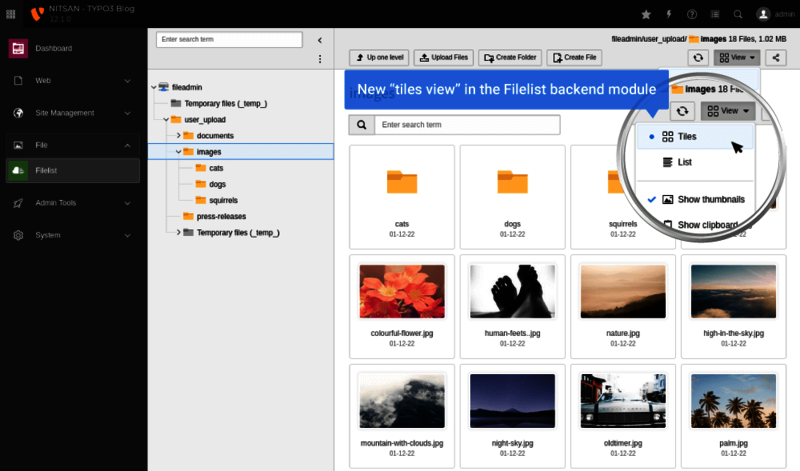800x471 pixels.
Task: Open the Dashboard module
Action: 72,48
